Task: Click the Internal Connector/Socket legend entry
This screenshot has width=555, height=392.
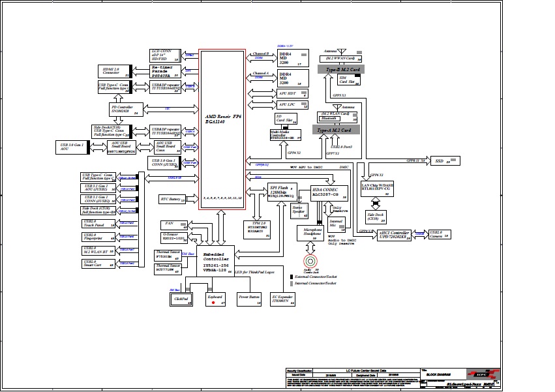Action: click(313, 283)
